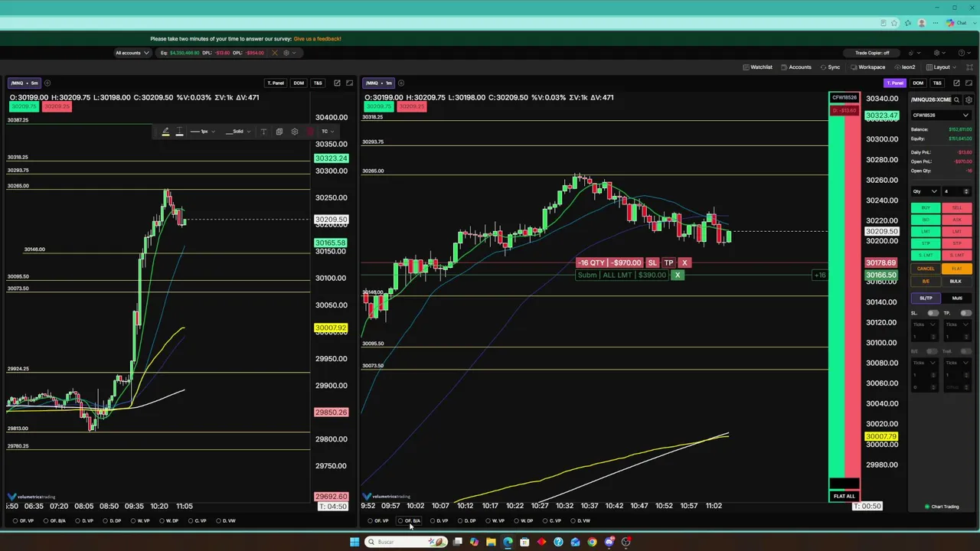Open T&S on left chart
980x551 pixels.
coord(318,83)
